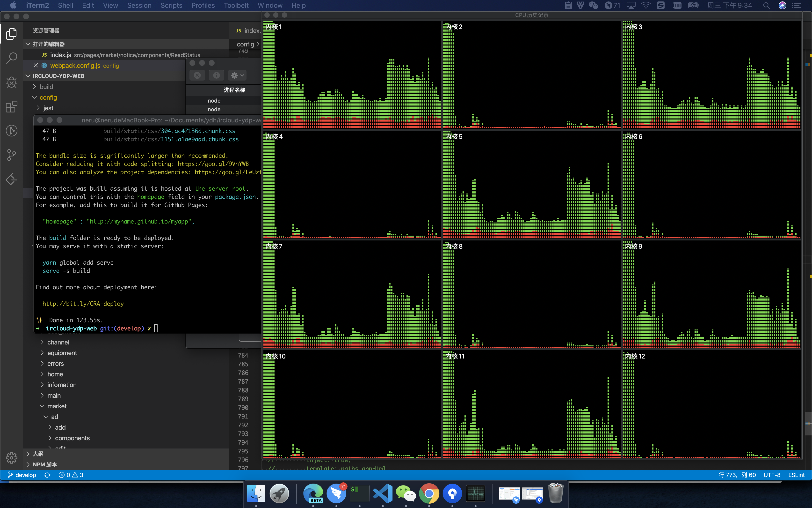Open the Trash in the Dock
Viewport: 812px width, 508px height.
point(555,493)
